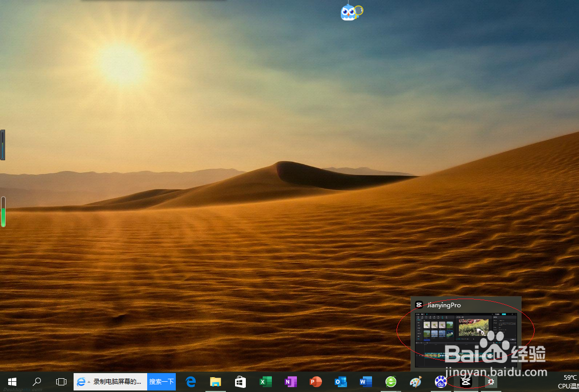This screenshot has width=579, height=392.
Task: Open the green 360 browser taskbar icon
Action: [x=390, y=382]
